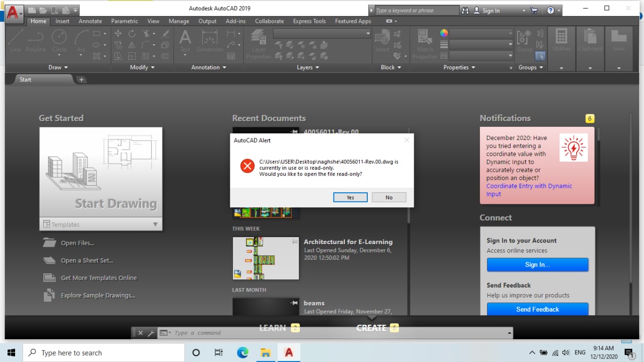The width and height of the screenshot is (644, 362).
Task: Click the Start Drawing tile
Action: (101, 173)
